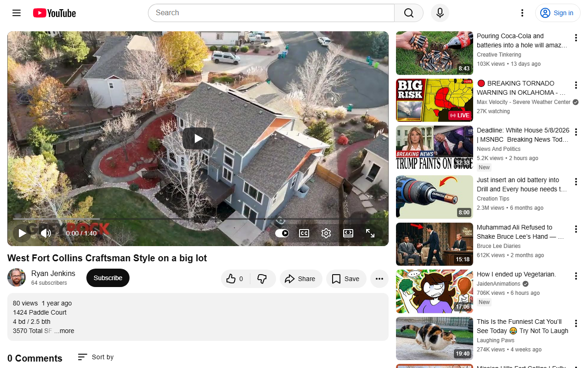Visit Creation Tips channel
The height and width of the screenshot is (368, 588).
point(493,199)
